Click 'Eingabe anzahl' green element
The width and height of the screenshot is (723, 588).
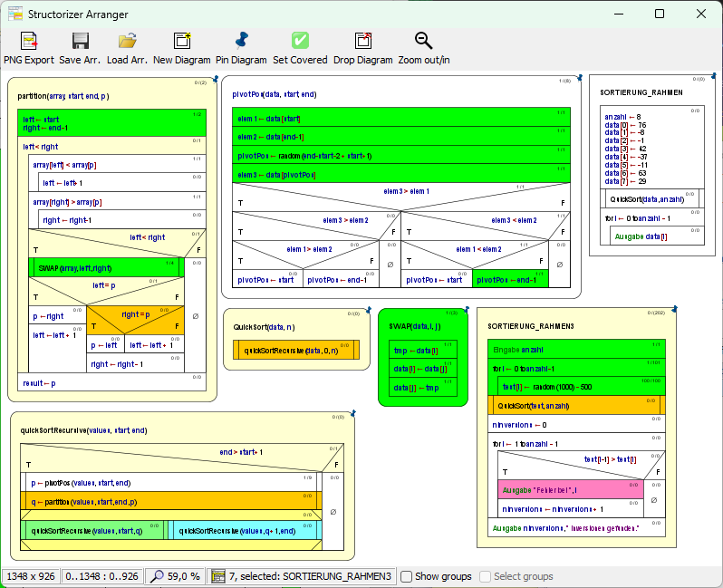point(576,349)
